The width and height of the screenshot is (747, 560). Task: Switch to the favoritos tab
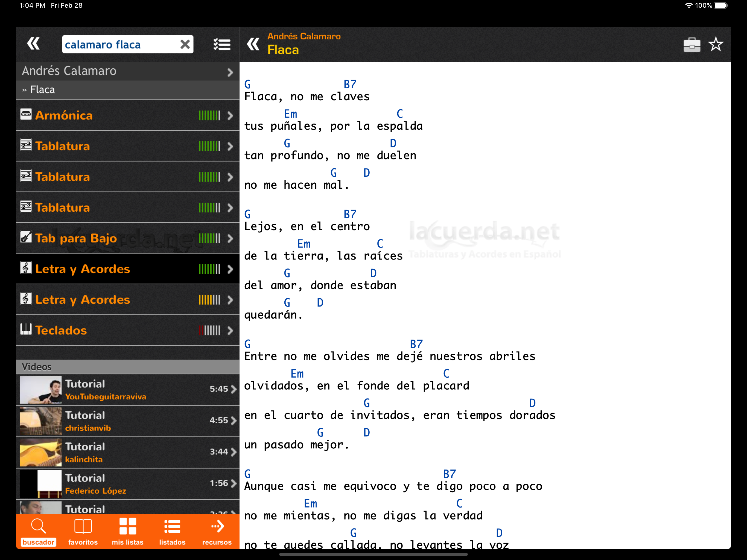83,532
